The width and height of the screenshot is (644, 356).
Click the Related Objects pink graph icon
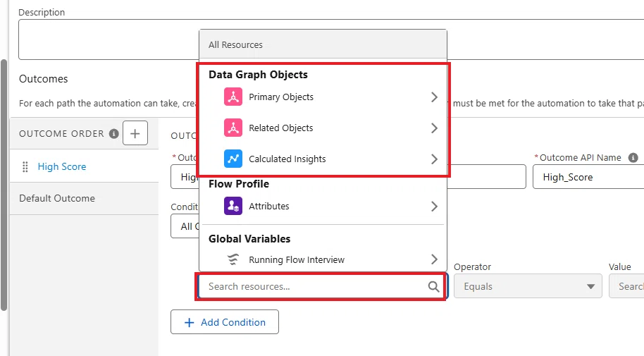233,128
